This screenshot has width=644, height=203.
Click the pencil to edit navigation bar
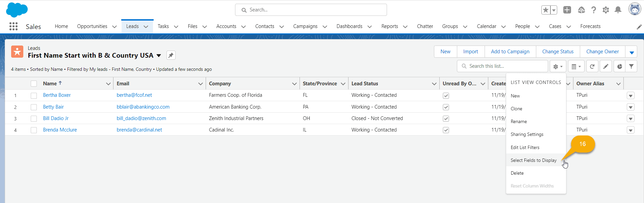tap(639, 27)
